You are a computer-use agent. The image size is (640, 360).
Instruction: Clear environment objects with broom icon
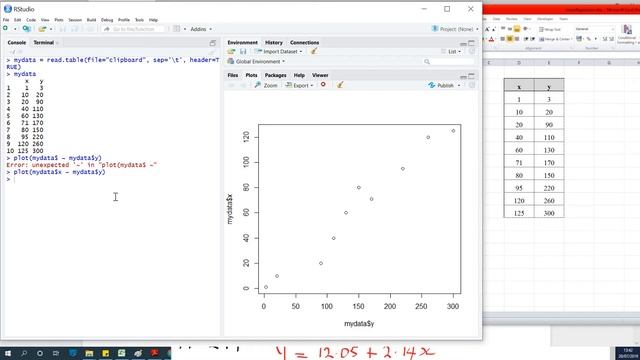314,51
